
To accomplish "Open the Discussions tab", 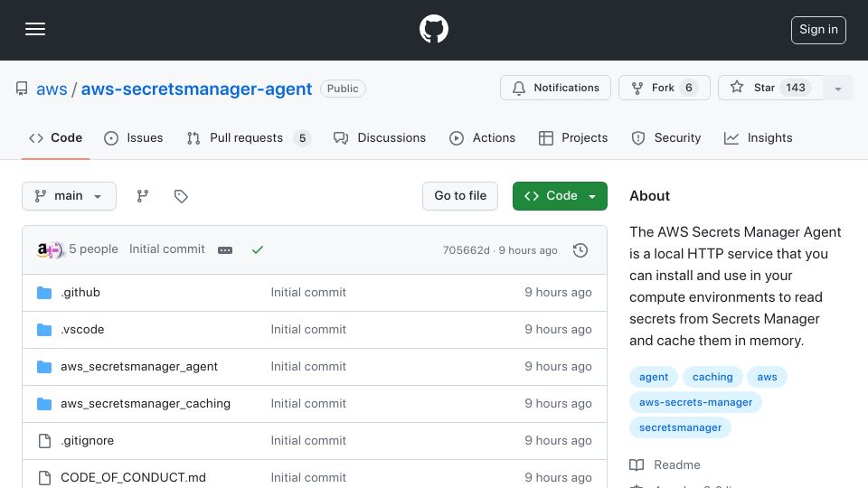I will point(380,137).
